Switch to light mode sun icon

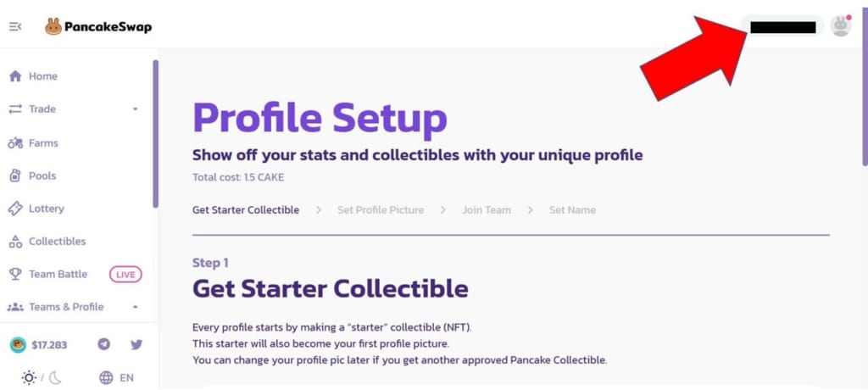point(29,378)
